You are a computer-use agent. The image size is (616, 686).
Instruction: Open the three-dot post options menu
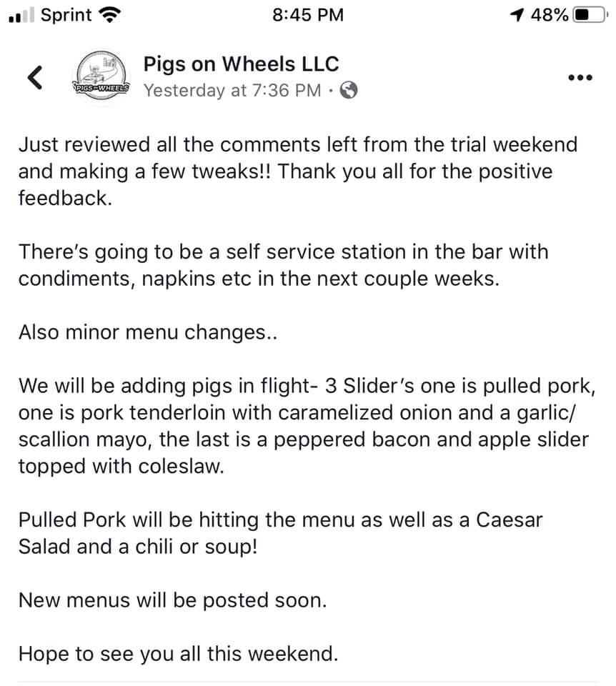point(580,78)
